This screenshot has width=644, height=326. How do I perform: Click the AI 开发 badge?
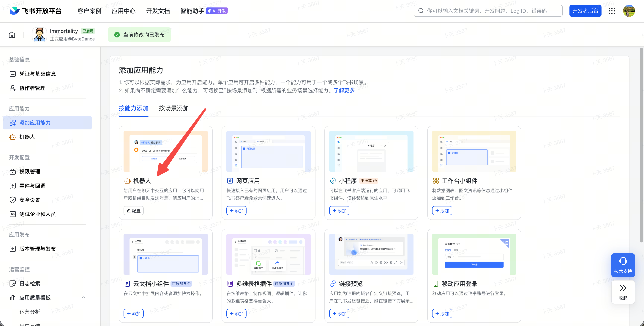tap(217, 11)
